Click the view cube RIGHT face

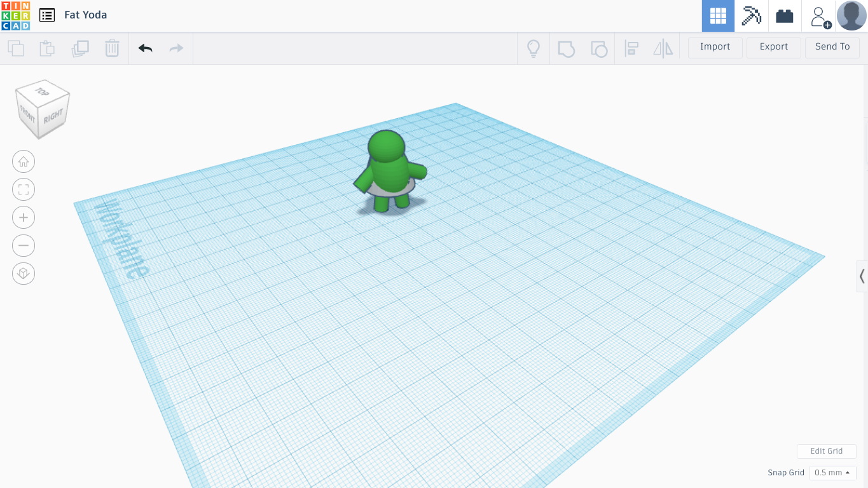pyautogui.click(x=53, y=116)
